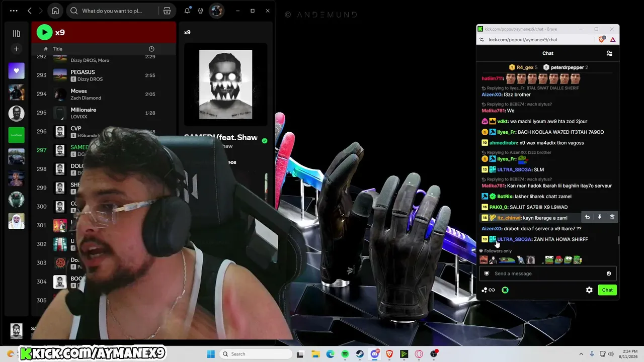View site information in Brave address bar
This screenshot has height=362, width=644.
pos(481,40)
